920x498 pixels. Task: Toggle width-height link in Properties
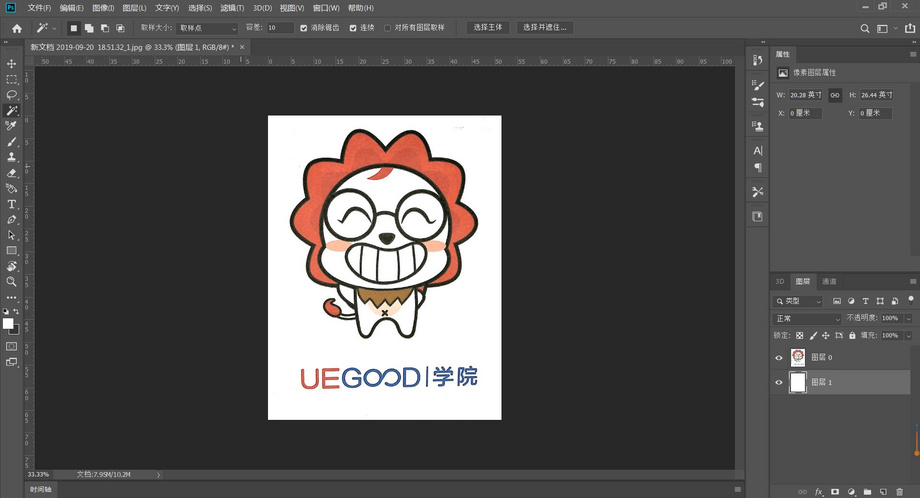[834, 95]
